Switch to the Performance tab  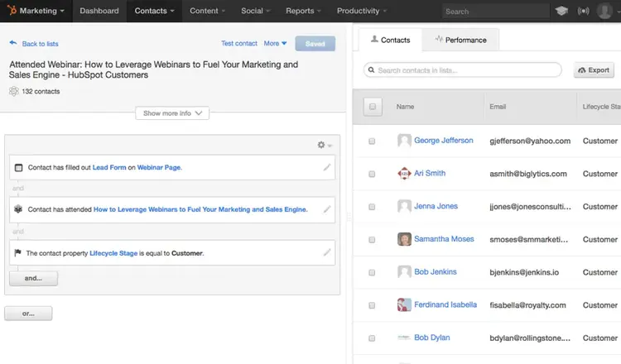point(460,40)
